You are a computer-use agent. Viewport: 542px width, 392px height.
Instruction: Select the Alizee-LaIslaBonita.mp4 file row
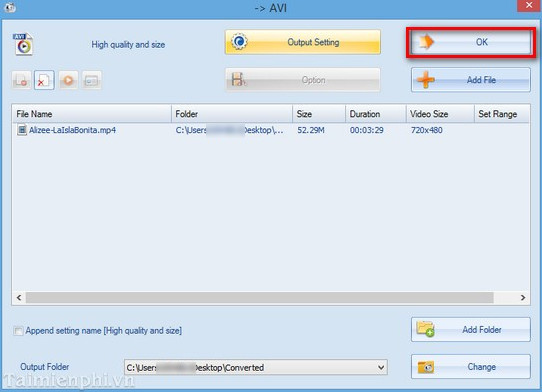click(271, 130)
